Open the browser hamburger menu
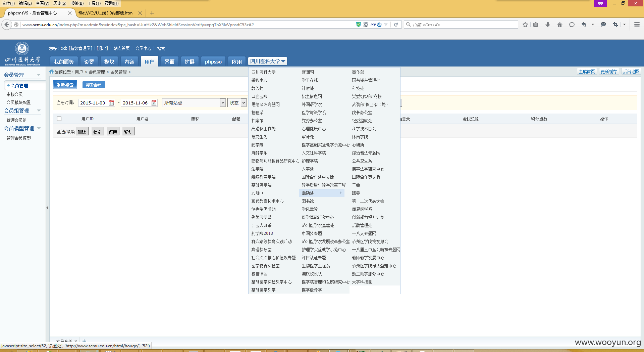Image resolution: width=644 pixels, height=352 pixels. tap(637, 25)
